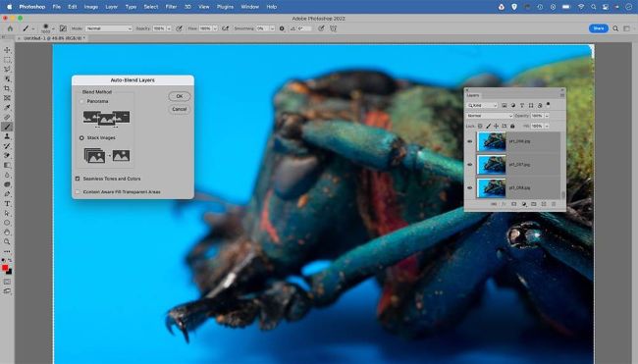Select the Gradient tool
Image resolution: width=638 pixels, height=364 pixels.
[7, 165]
